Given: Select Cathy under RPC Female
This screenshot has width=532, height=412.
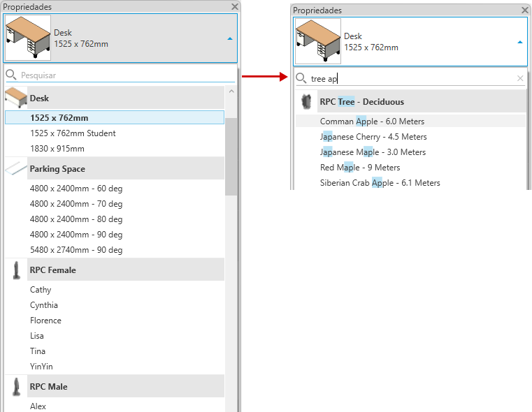Looking at the screenshot, I should tap(115, 290).
